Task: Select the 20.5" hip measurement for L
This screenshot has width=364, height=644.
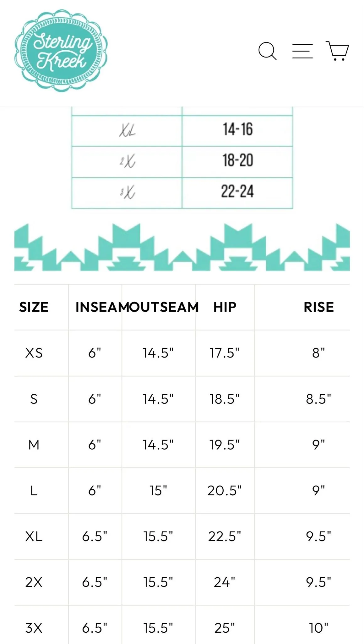Action: tap(225, 491)
